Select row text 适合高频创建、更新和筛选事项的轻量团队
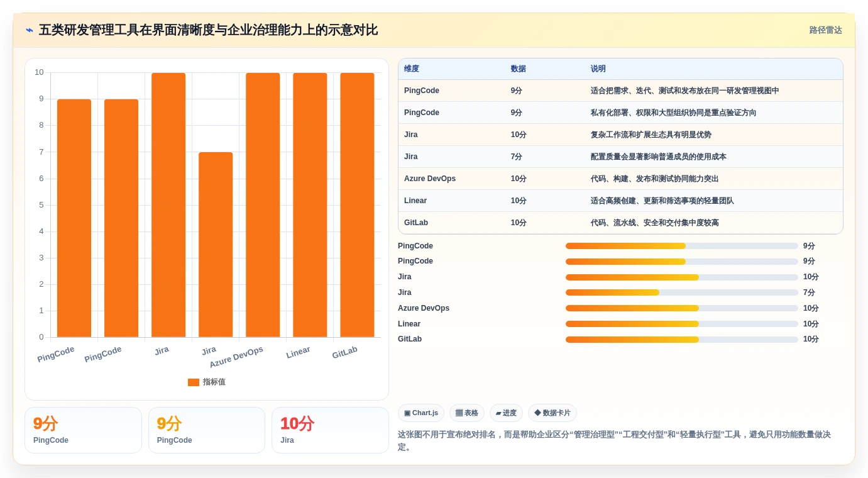Viewport: 868px width, 478px height. (662, 201)
